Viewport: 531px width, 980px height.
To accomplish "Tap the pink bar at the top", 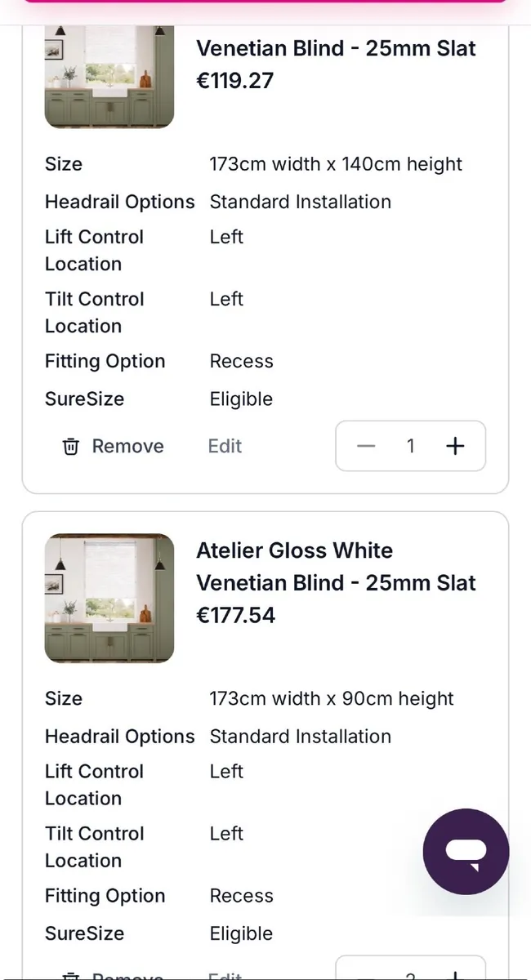I will tap(265, 2).
